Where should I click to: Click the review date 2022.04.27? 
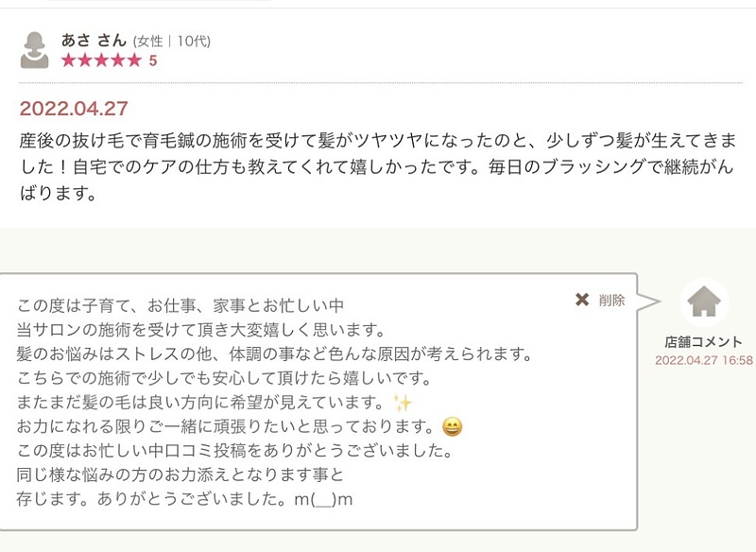pos(74,108)
